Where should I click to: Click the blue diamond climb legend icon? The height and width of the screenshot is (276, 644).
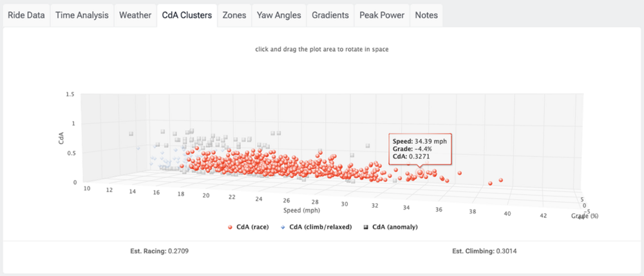point(283,227)
